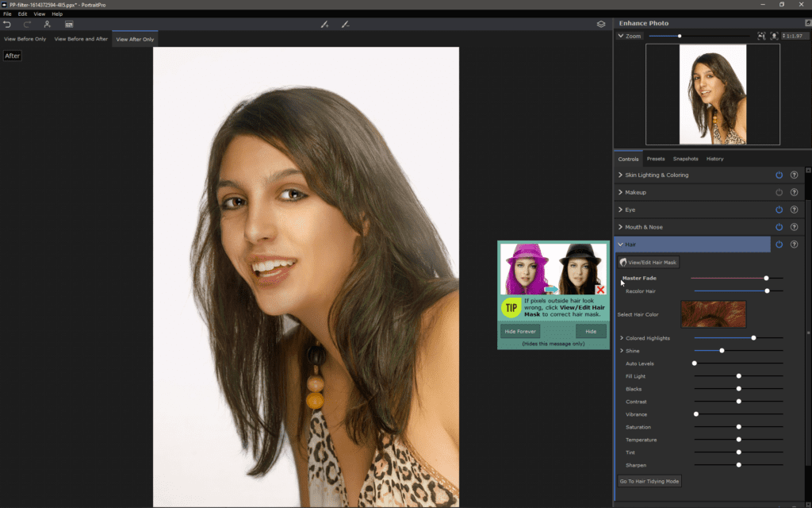812x508 pixels.
Task: Click Hide button on tip popup
Action: (591, 331)
